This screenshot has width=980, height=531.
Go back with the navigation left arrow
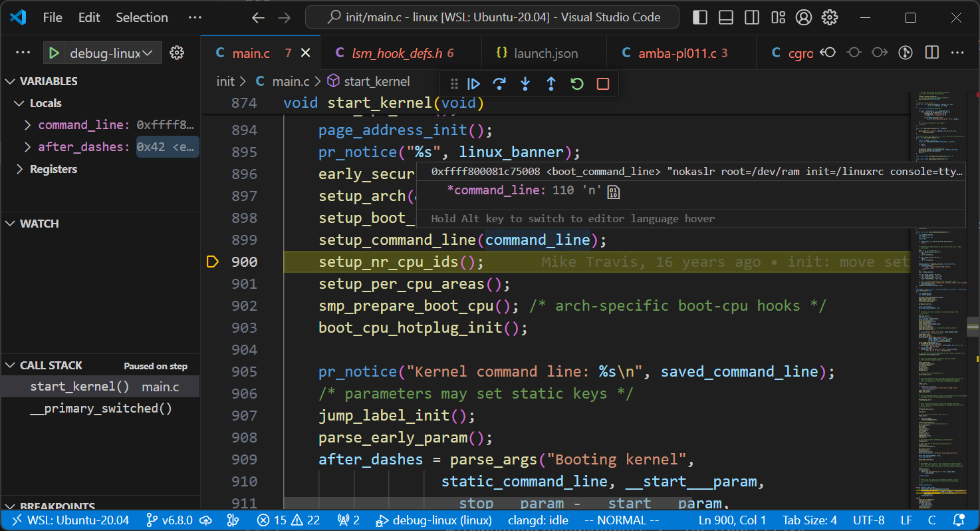pyautogui.click(x=259, y=18)
